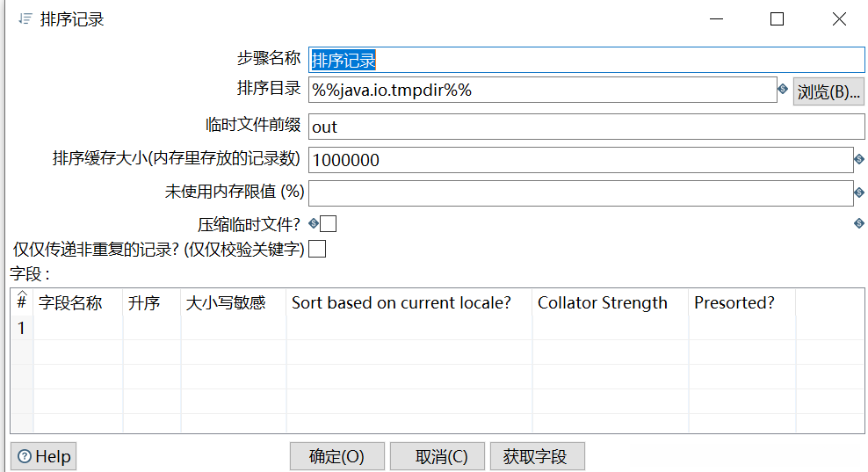Click the variable icon beside 排序目录 field
Viewport: 868px width, 472px height.
pyautogui.click(x=782, y=89)
